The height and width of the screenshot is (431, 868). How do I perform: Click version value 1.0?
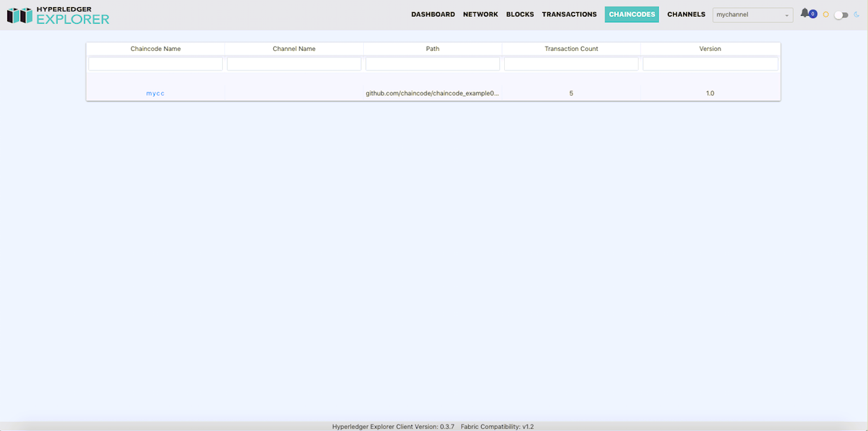(x=711, y=93)
